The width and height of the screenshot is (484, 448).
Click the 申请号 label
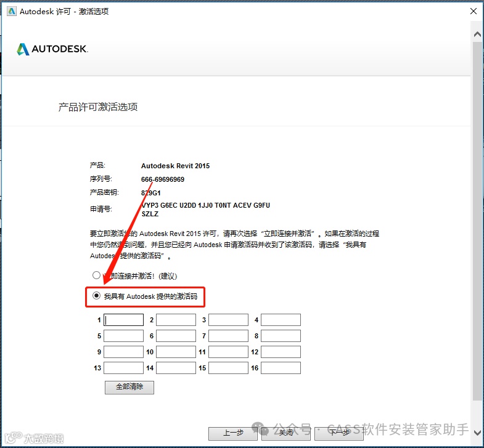tap(101, 209)
